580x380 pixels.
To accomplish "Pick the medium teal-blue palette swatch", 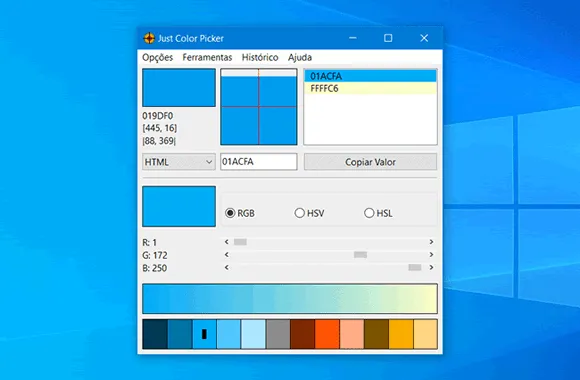I will [x=180, y=334].
